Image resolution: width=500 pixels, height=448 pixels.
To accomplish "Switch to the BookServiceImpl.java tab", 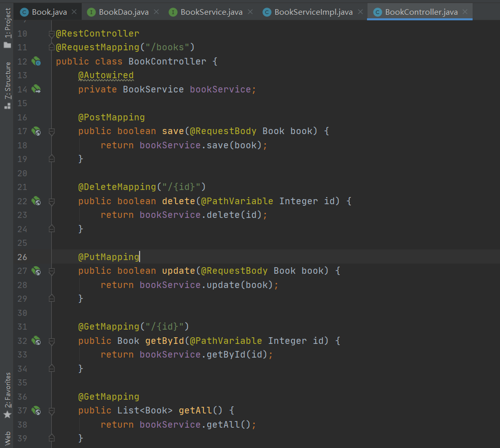I will [314, 12].
